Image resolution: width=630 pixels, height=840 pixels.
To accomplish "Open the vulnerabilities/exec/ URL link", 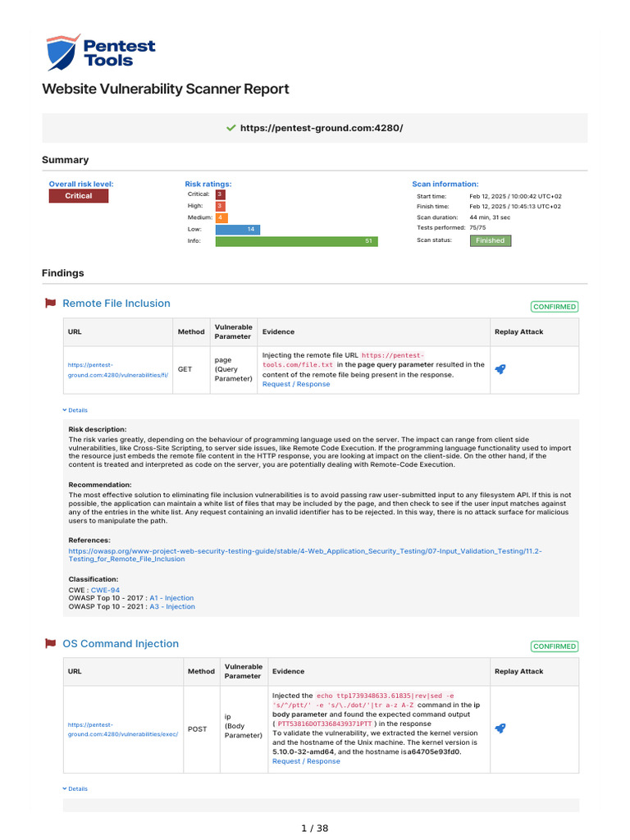I will (123, 729).
